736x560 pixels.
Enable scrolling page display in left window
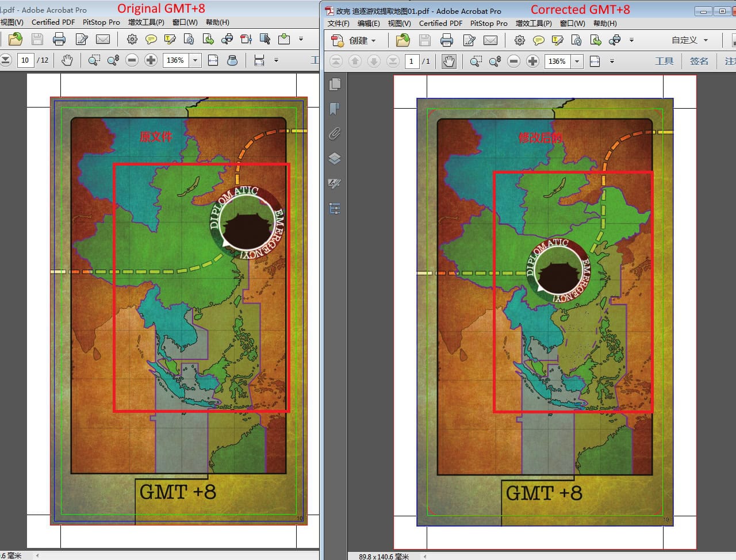pos(259,60)
